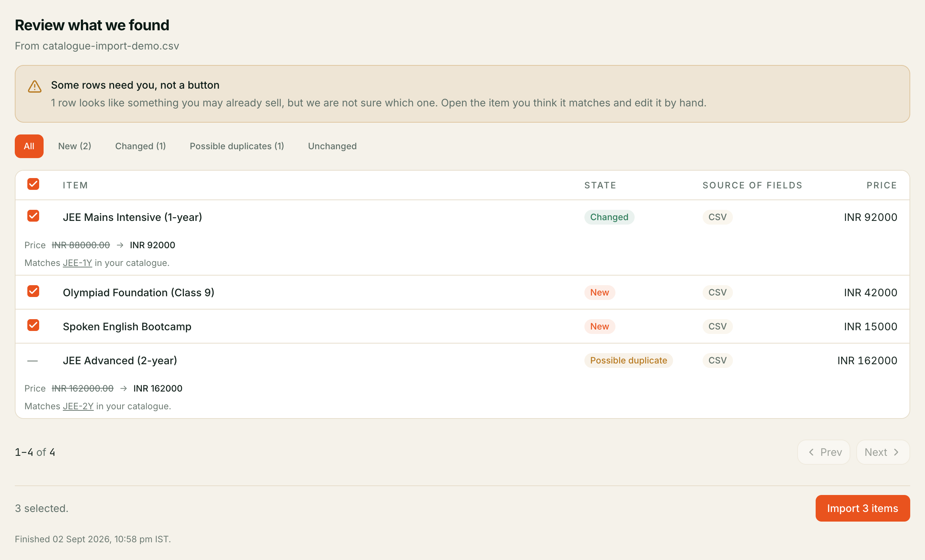Open the Possible duplicates (1) tab
925x560 pixels.
pyautogui.click(x=237, y=146)
